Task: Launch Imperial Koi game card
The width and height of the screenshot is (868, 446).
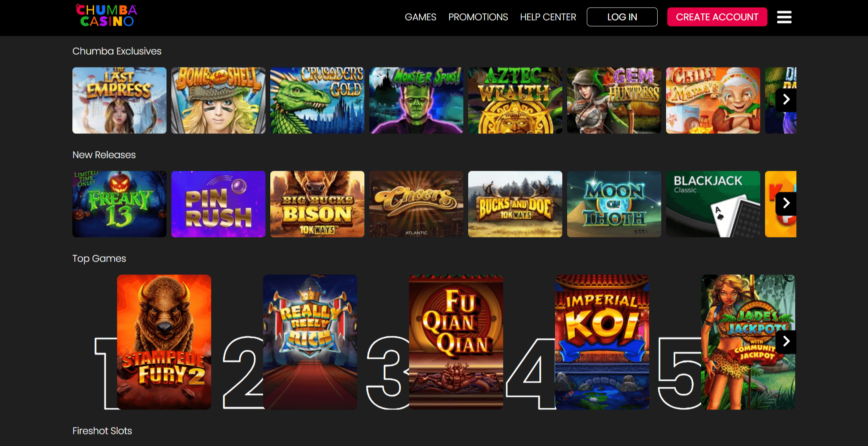Action: click(602, 342)
